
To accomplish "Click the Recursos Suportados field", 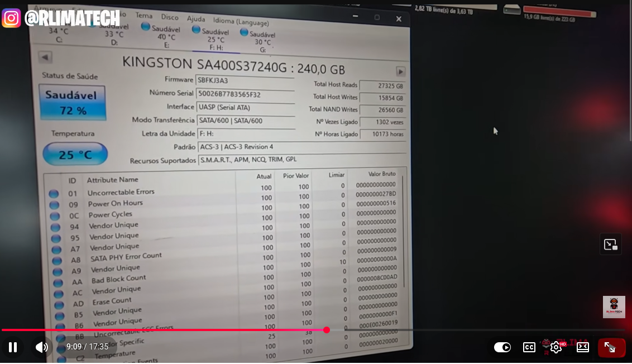I will [x=302, y=160].
